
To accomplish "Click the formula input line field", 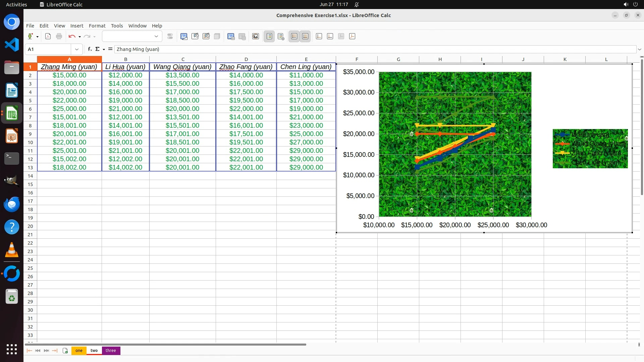I will [x=369, y=49].
